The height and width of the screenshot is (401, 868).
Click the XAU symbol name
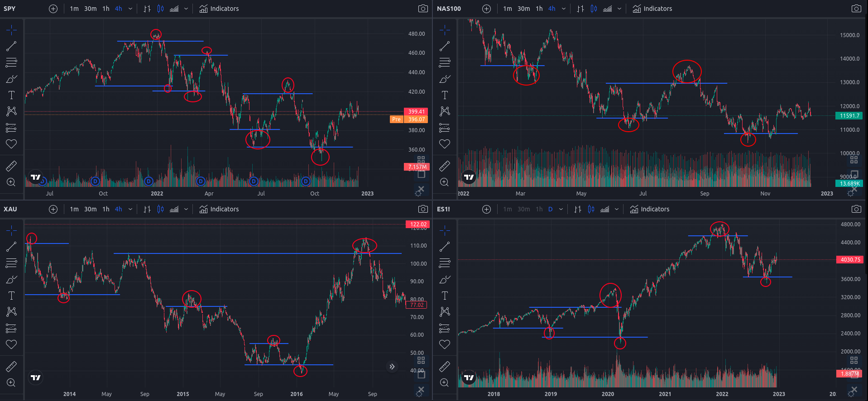(10, 209)
